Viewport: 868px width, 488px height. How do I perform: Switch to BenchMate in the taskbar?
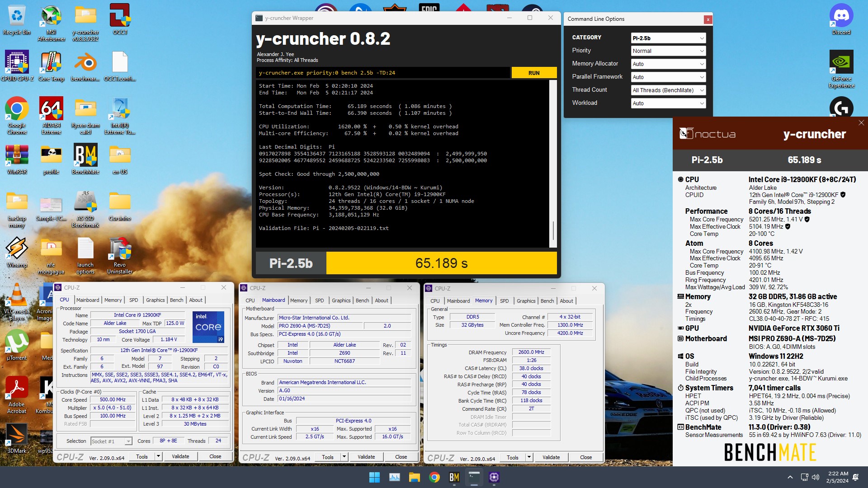coord(454,477)
